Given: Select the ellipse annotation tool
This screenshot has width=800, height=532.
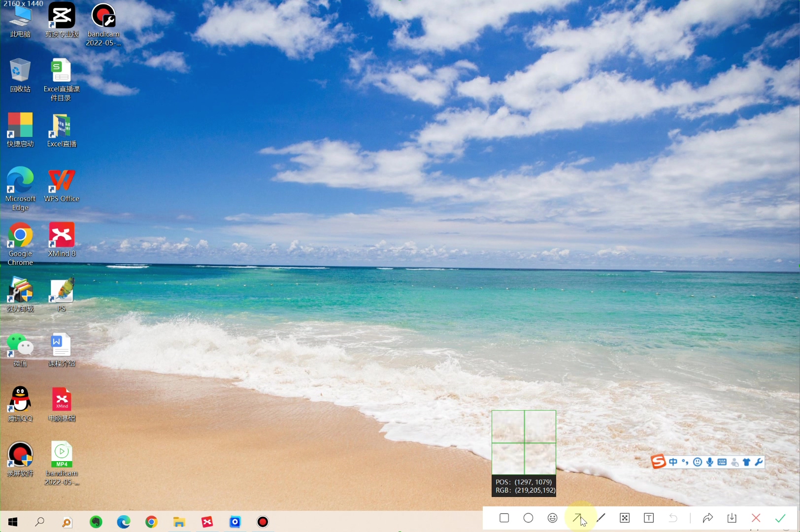Looking at the screenshot, I should pyautogui.click(x=528, y=518).
